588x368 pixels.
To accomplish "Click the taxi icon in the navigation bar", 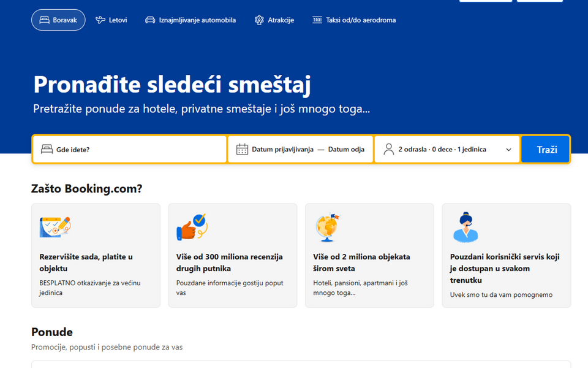I will (317, 20).
